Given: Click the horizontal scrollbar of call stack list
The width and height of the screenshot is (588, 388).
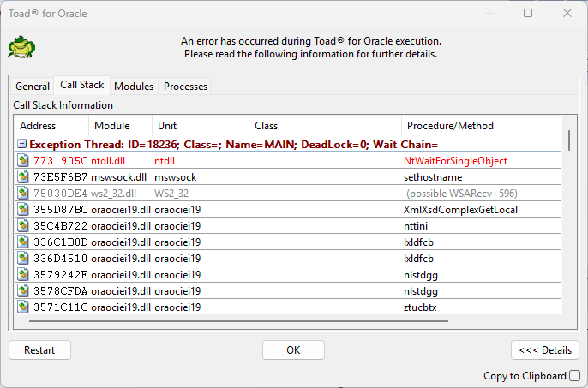Looking at the screenshot, I should pos(238,321).
